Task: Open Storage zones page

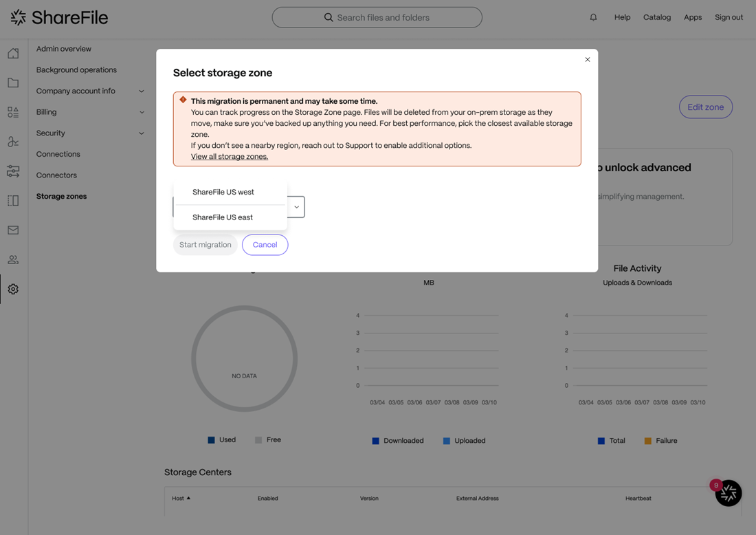Action: [61, 197]
